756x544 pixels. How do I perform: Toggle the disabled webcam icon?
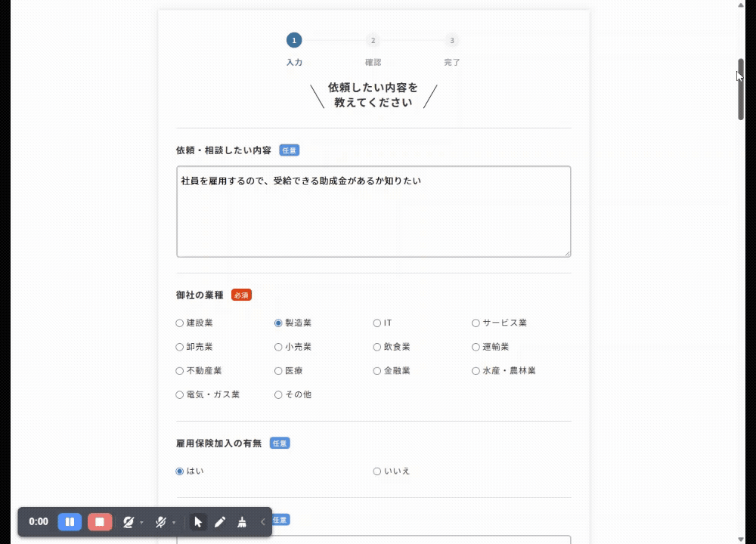point(129,521)
